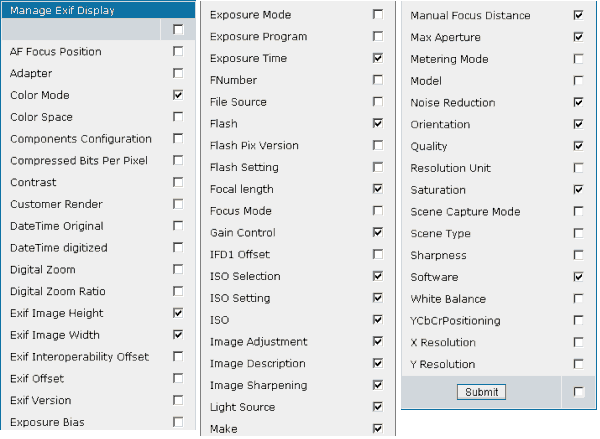The width and height of the screenshot is (600, 439).
Task: Disable the Flash checkbox
Action: click(x=378, y=123)
